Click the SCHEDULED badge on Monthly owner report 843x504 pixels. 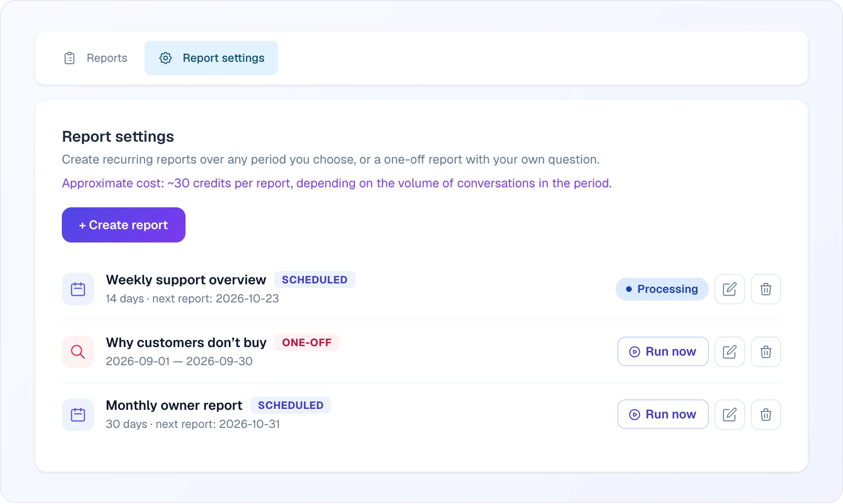click(x=291, y=405)
